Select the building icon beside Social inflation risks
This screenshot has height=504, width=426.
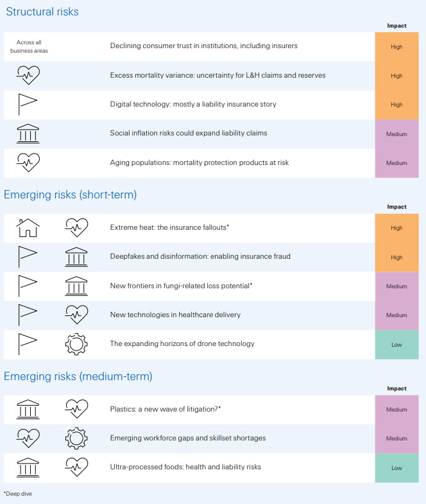[28, 134]
